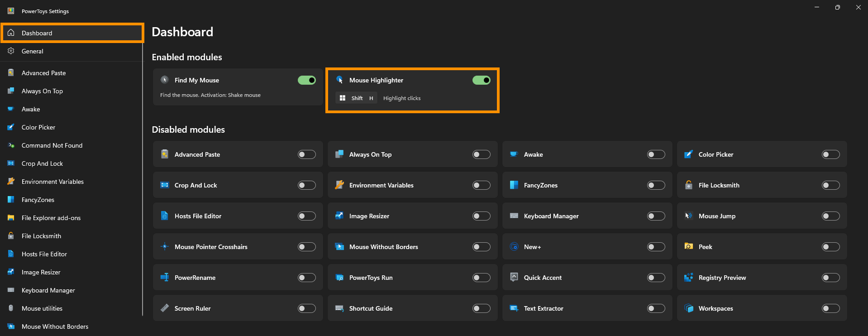868x336 pixels.
Task: Click the Peek card icon
Action: pos(689,246)
